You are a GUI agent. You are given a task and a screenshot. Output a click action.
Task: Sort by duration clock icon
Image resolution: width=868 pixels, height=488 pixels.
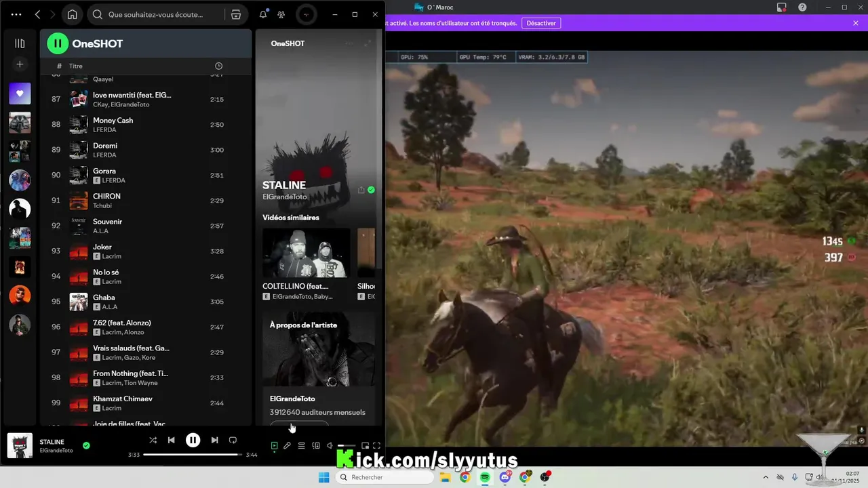(x=218, y=66)
